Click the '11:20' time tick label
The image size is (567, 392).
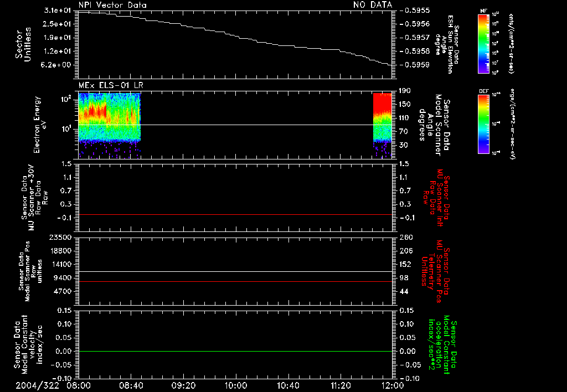[x=341, y=385]
